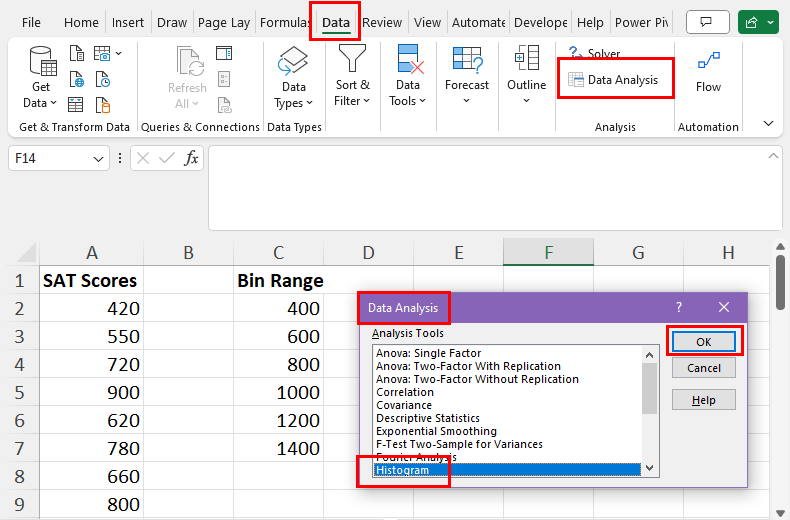The height and width of the screenshot is (520, 790).
Task: Click the greyed query Properties icon
Action: point(224,79)
